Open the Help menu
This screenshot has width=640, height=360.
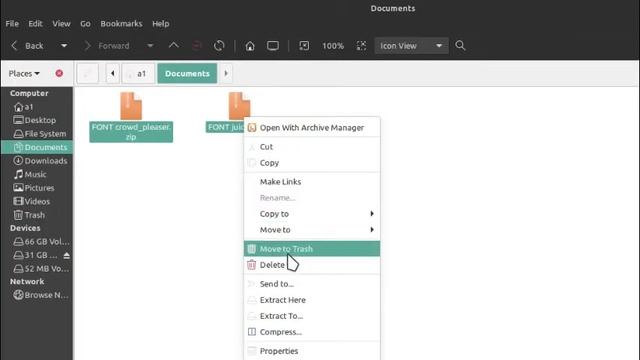click(160, 24)
